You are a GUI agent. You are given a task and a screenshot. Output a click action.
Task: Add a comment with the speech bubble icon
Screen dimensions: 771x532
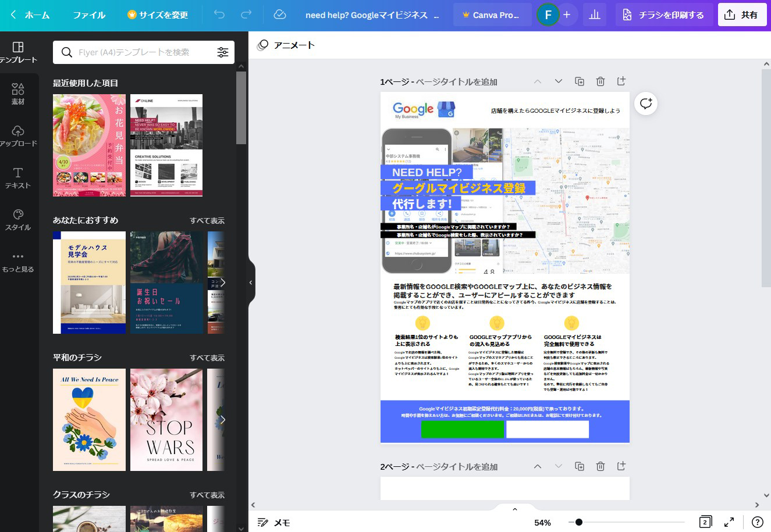point(646,103)
